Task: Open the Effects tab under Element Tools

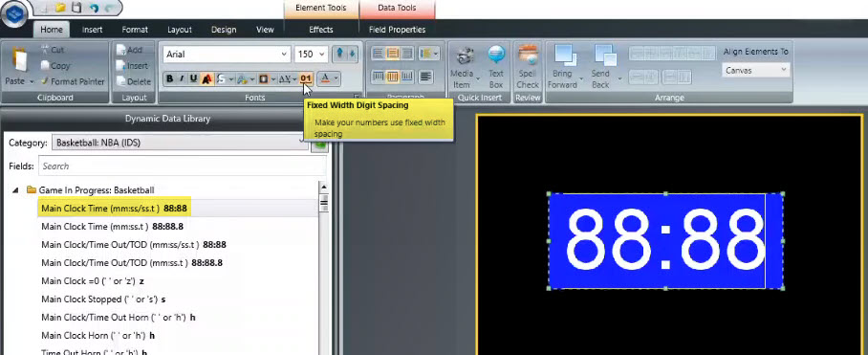Action: click(x=321, y=30)
